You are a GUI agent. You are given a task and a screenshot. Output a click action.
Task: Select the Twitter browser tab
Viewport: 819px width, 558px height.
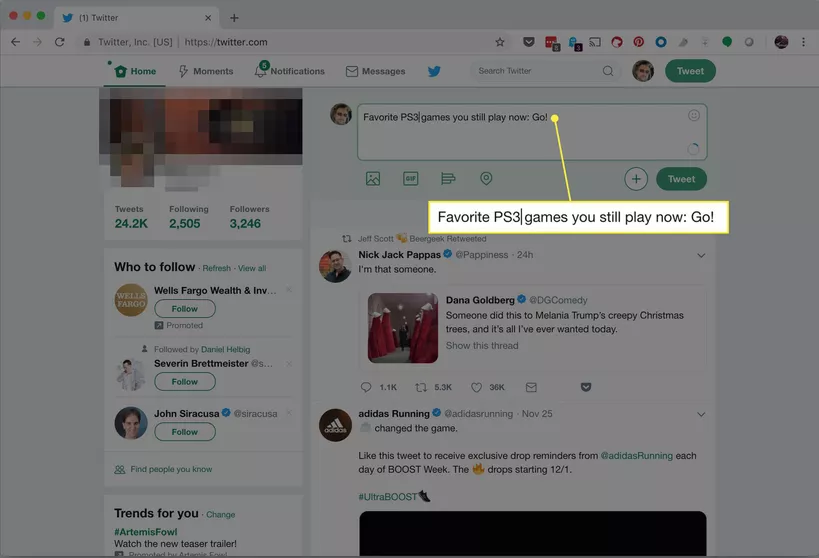tap(136, 18)
